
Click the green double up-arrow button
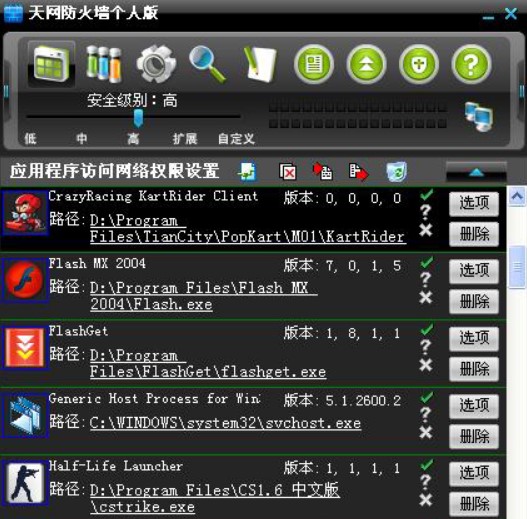(x=366, y=64)
